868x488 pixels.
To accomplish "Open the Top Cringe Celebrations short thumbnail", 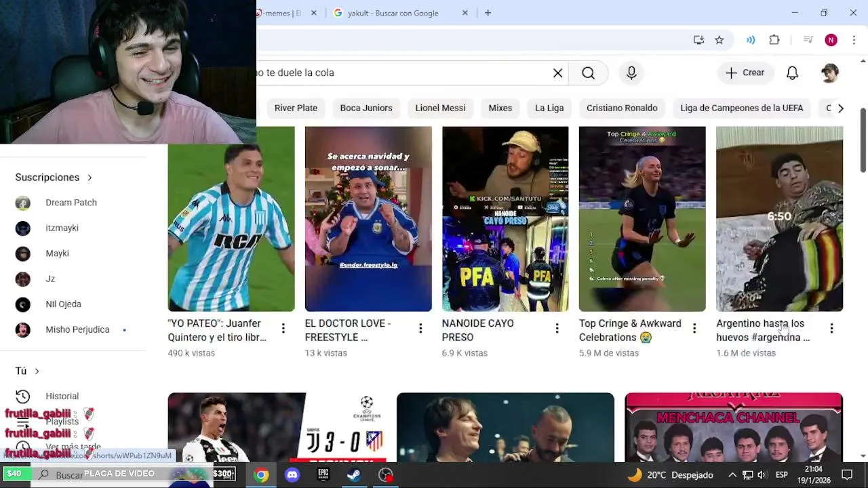I will click(x=642, y=219).
